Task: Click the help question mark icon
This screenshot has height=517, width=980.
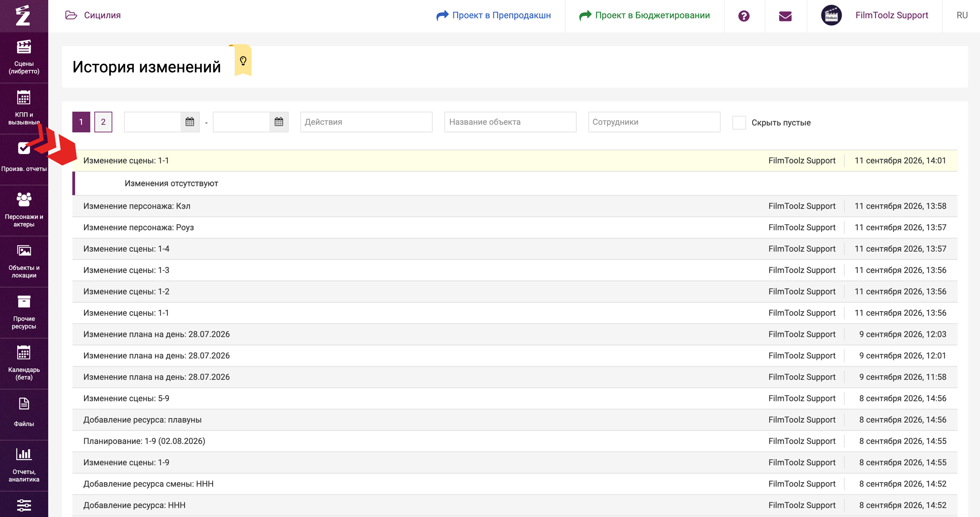Action: click(x=744, y=16)
